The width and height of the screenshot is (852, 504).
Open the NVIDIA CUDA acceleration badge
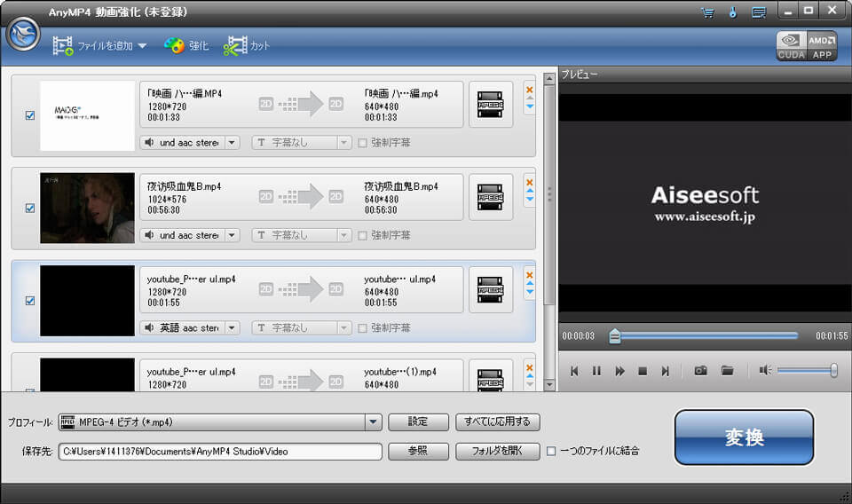[x=791, y=46]
